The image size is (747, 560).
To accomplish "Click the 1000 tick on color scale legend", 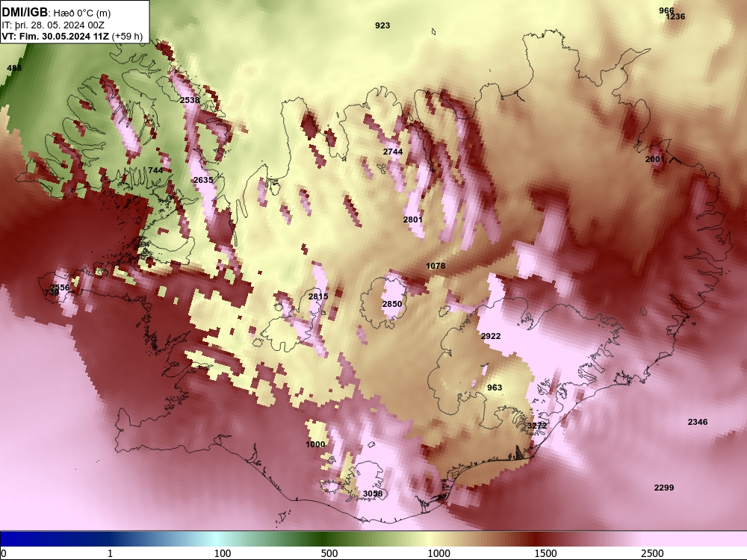I will [x=438, y=553].
